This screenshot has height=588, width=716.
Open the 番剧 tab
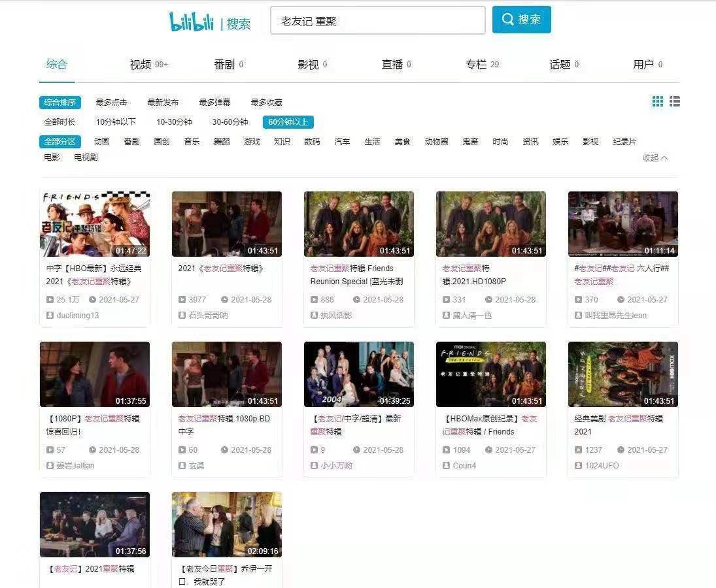click(x=228, y=65)
